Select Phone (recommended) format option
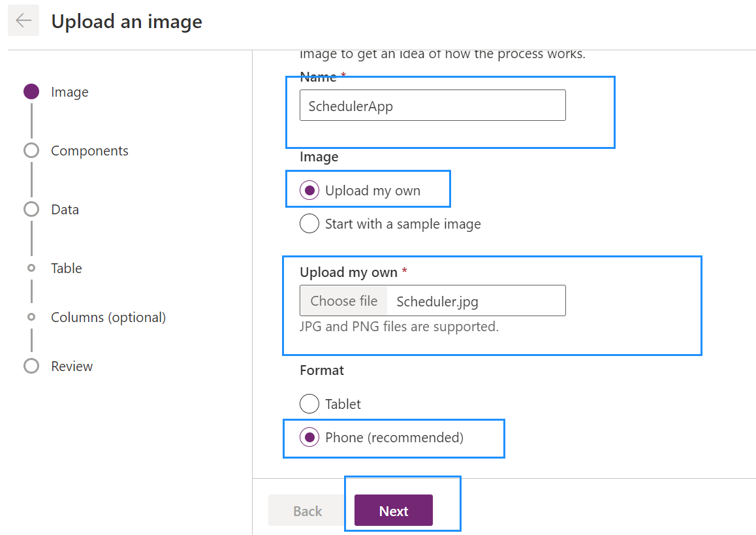The image size is (756, 535). click(309, 436)
